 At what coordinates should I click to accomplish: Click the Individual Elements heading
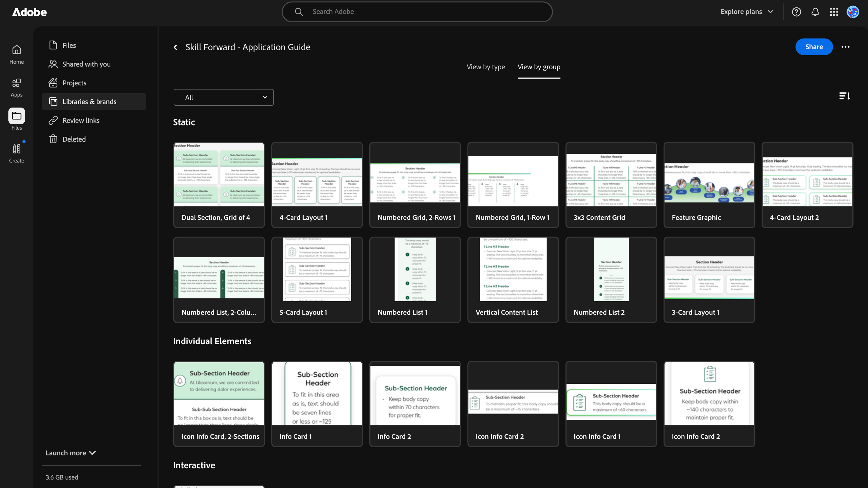[x=212, y=341]
